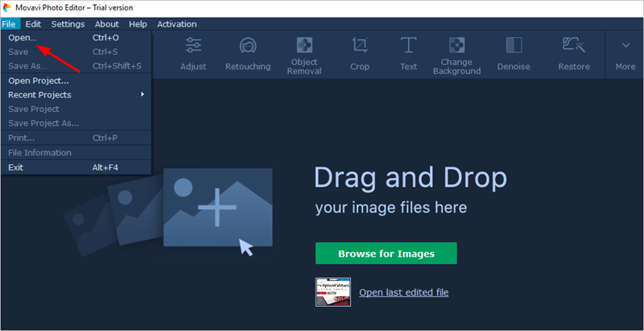
Task: Select the Adjust tool icon
Action: point(193,45)
